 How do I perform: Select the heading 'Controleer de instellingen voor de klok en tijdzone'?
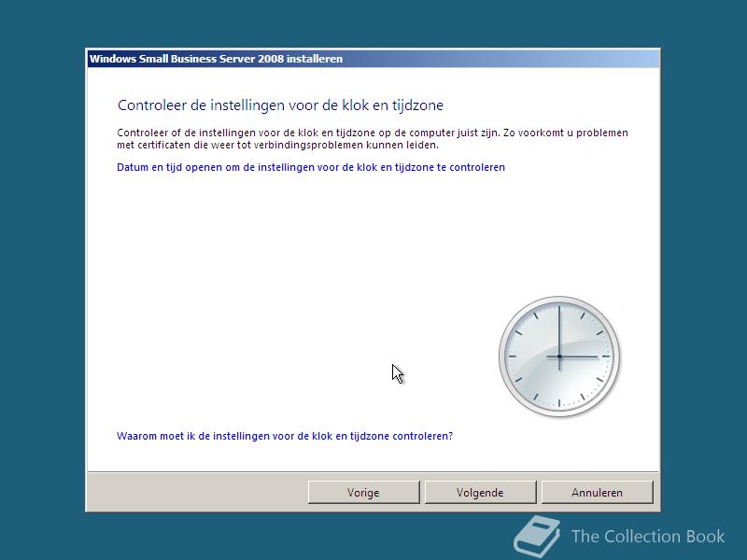coord(280,105)
